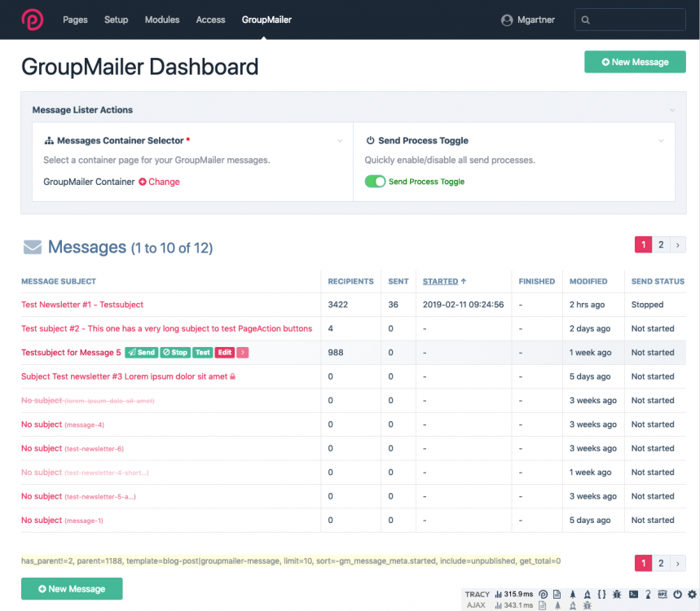The width and height of the screenshot is (700, 611).
Task: Collapse the Messages Container Selector section
Action: point(340,141)
